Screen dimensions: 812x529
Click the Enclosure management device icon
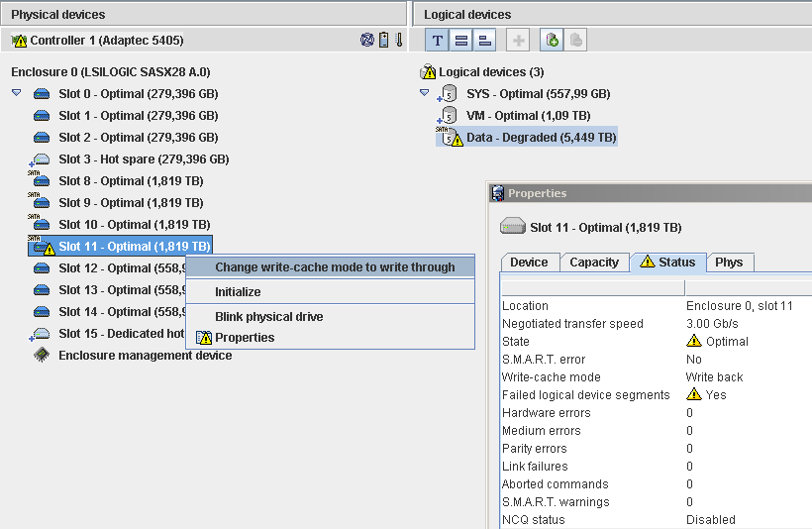point(42,355)
